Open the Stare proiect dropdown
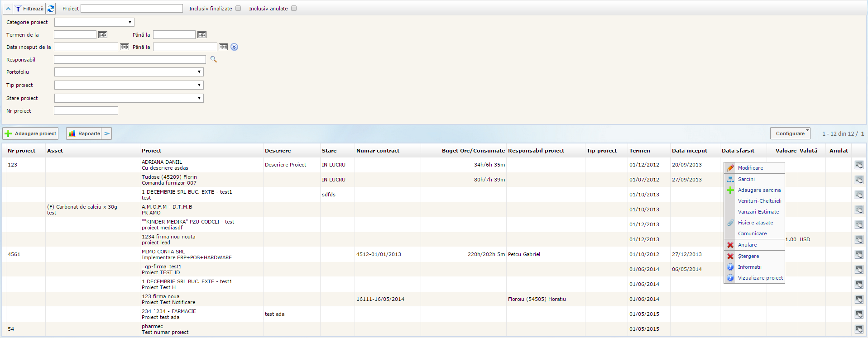 pyautogui.click(x=129, y=98)
